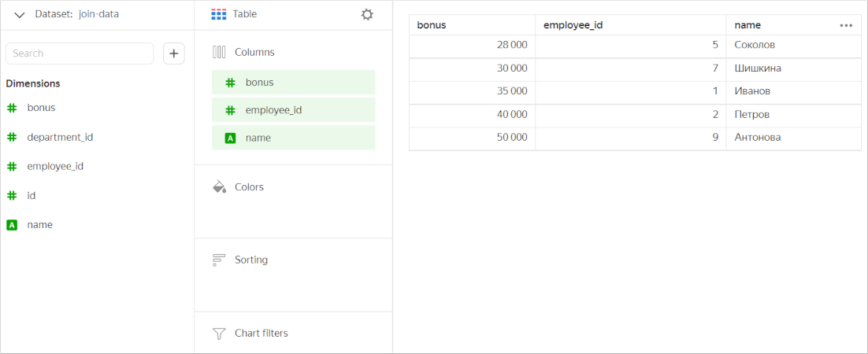The height and width of the screenshot is (354, 868).
Task: Select the id dimension in the list
Action: click(x=31, y=195)
